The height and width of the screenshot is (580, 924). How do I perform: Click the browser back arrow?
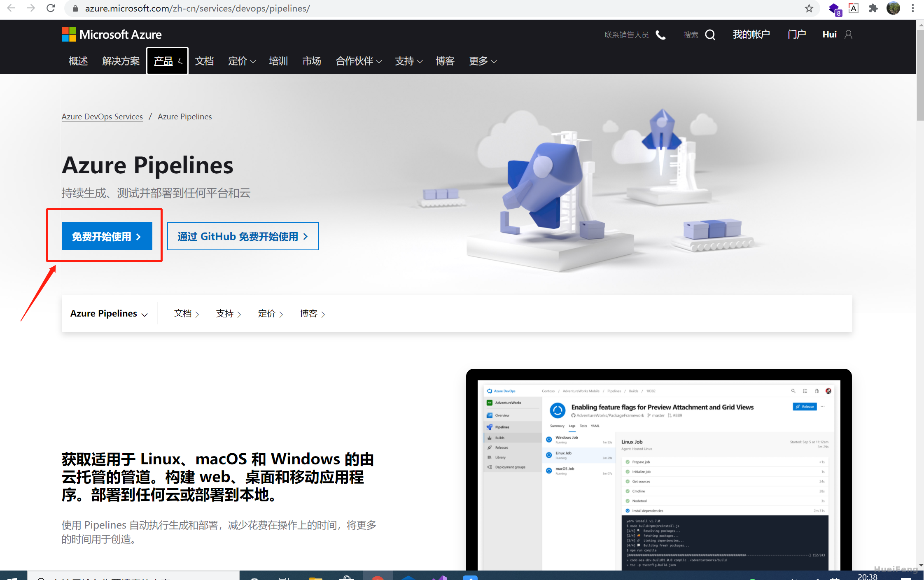coord(11,8)
